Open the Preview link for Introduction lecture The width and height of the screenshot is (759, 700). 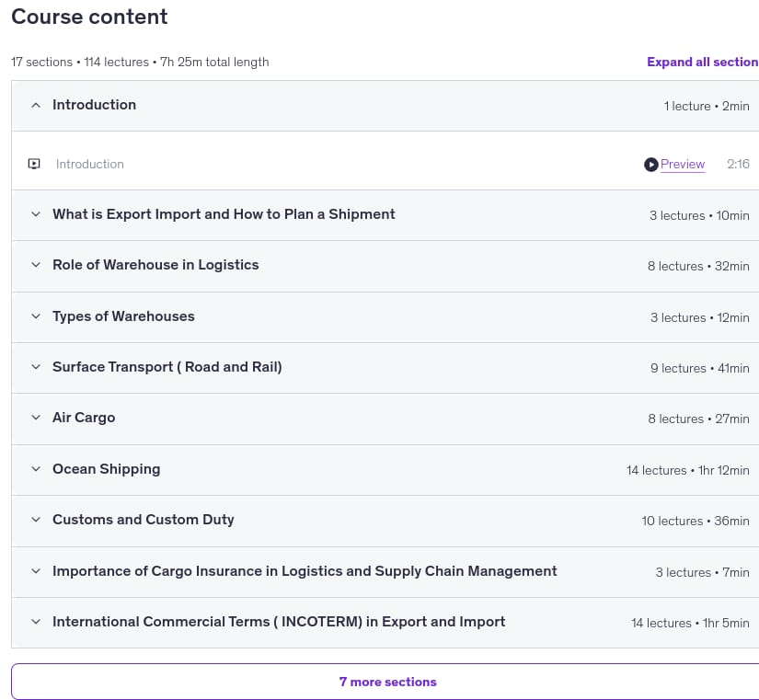(x=683, y=164)
